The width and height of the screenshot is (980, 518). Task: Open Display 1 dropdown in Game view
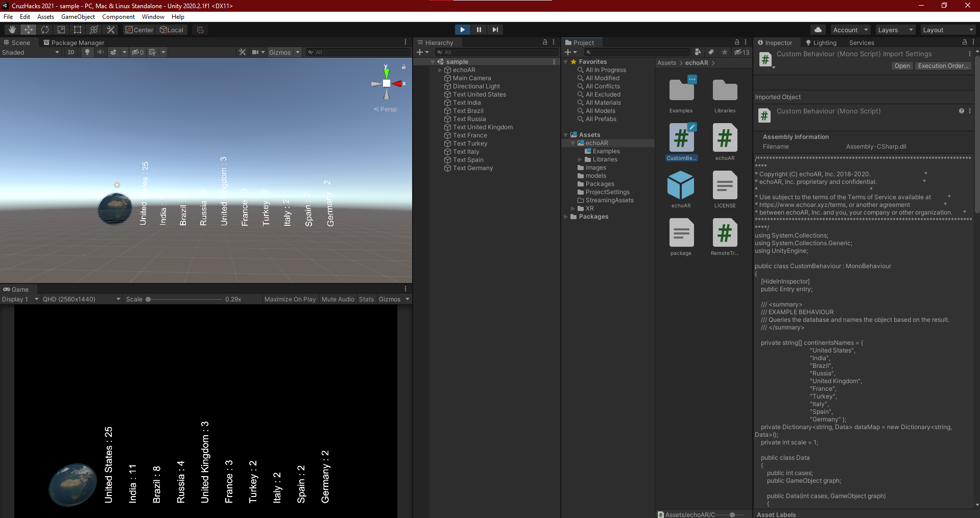coord(20,299)
